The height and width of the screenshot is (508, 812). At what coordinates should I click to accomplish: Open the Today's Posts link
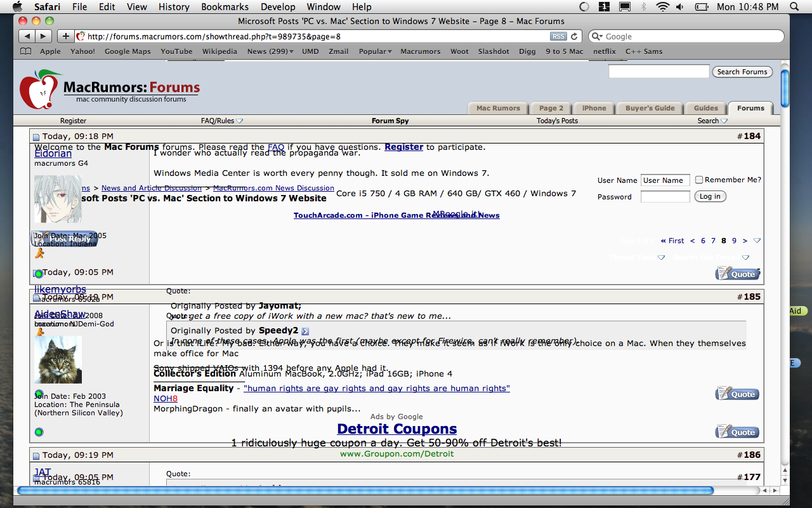pyautogui.click(x=557, y=121)
